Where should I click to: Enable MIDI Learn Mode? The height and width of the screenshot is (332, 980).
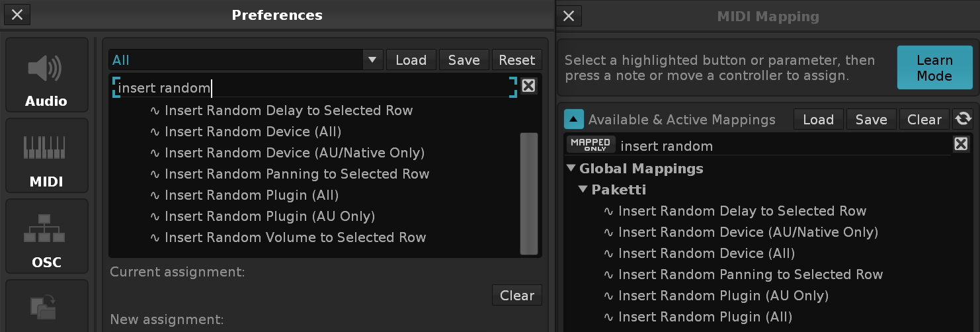coord(934,67)
